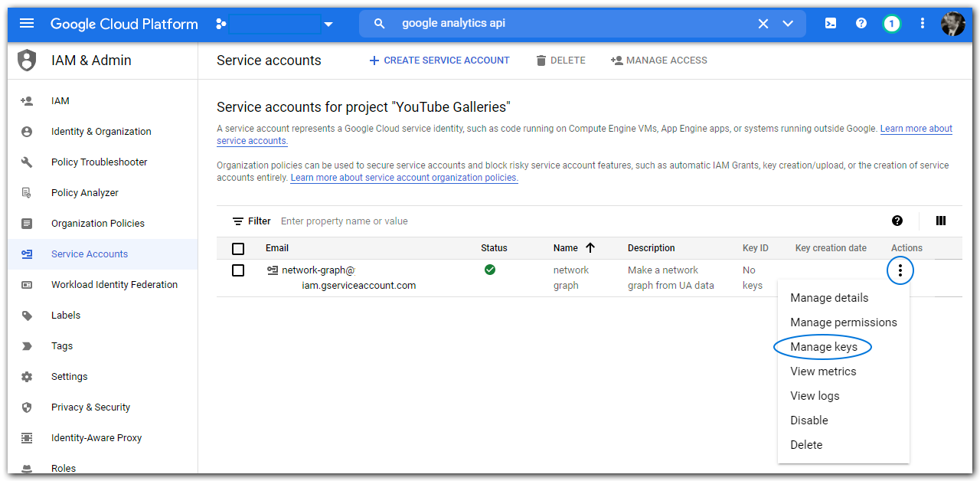Viewport: 980px width, 481px height.
Task: Open Learn more about service account organization policies link
Action: point(404,178)
